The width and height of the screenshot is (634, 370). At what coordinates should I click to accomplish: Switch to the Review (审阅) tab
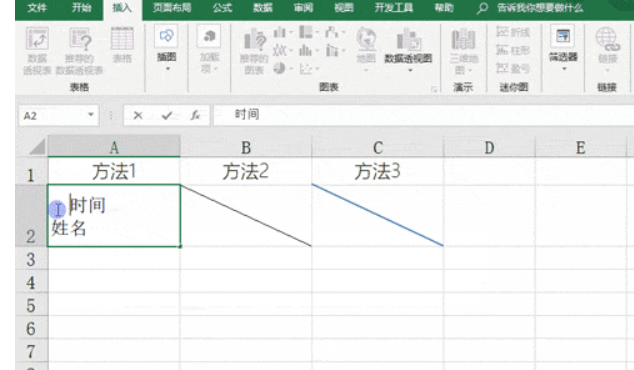point(303,8)
